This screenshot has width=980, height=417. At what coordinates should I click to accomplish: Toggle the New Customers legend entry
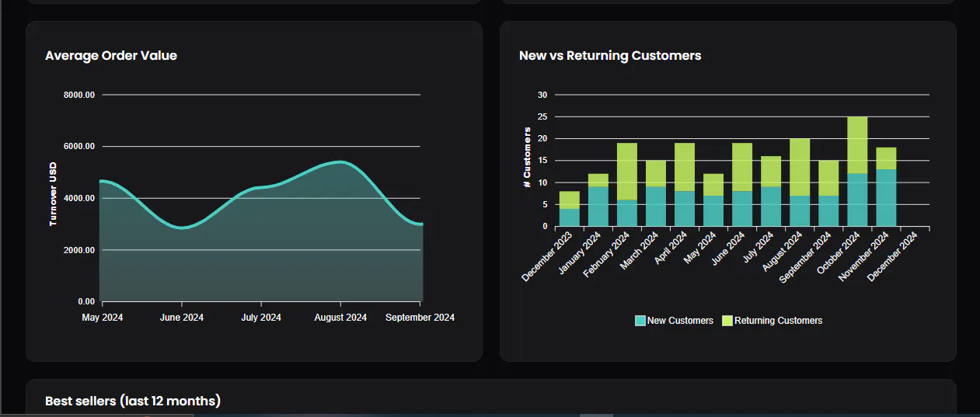[x=674, y=321]
